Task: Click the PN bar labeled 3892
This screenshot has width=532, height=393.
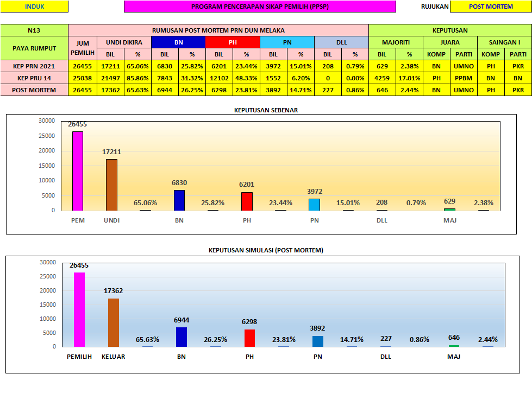Action: 318,341
